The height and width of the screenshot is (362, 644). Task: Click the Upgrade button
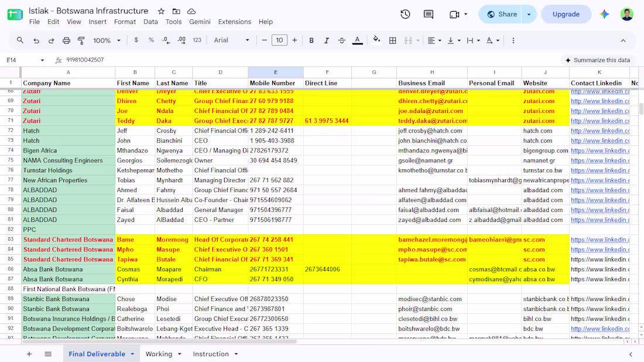pos(566,14)
